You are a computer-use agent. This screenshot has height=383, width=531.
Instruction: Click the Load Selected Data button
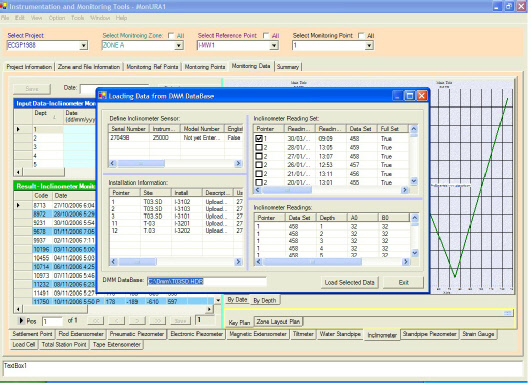(x=349, y=282)
